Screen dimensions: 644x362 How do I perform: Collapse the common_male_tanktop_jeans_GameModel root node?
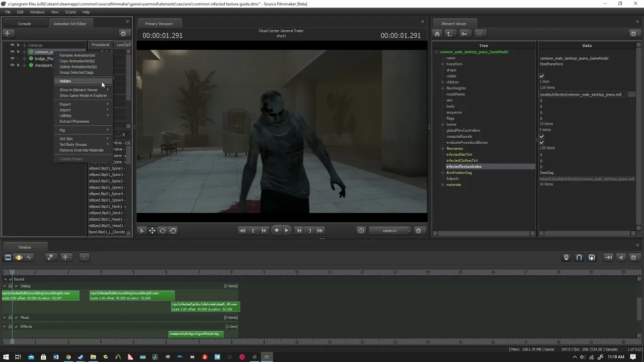(x=436, y=52)
